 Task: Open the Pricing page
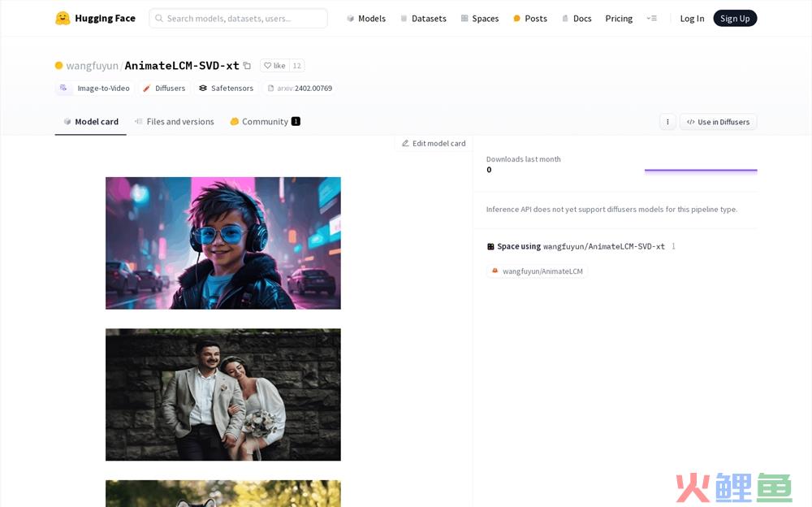pos(619,18)
